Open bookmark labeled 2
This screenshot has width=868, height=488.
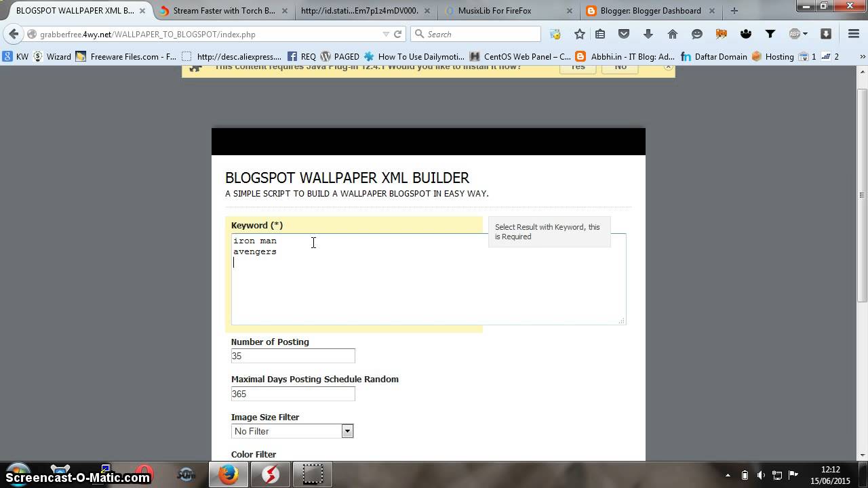pos(830,57)
